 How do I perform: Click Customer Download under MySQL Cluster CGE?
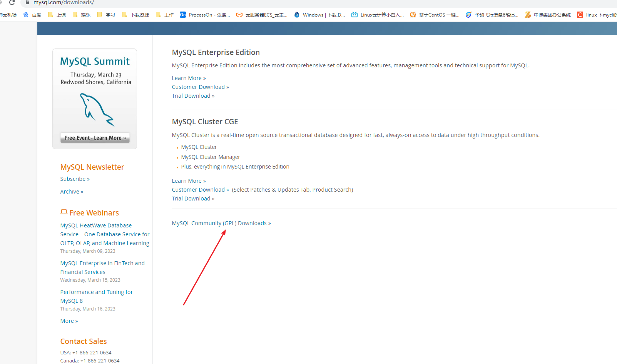tap(201, 190)
